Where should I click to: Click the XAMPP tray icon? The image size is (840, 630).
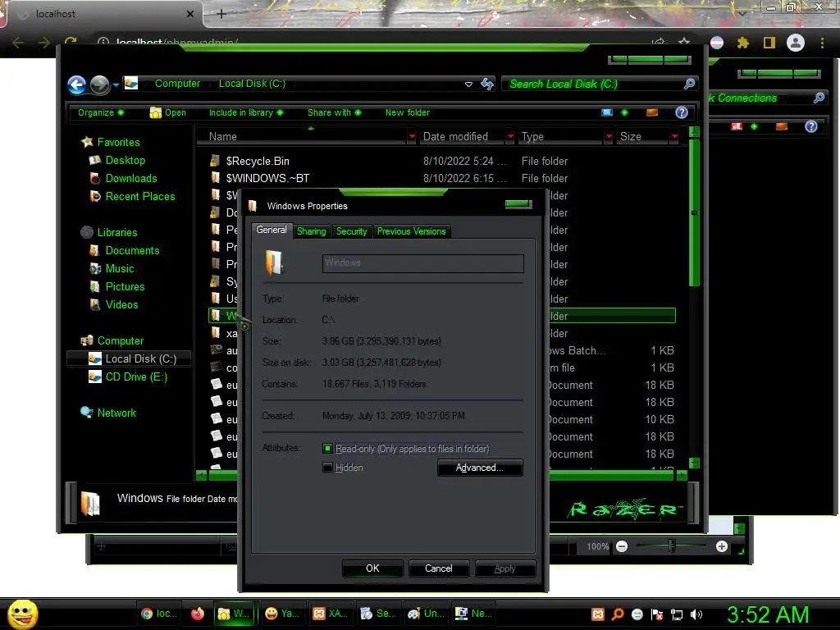598,614
